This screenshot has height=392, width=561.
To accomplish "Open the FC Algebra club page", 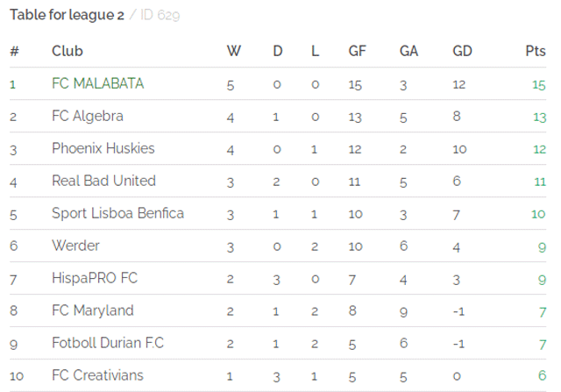I will 88,117.
